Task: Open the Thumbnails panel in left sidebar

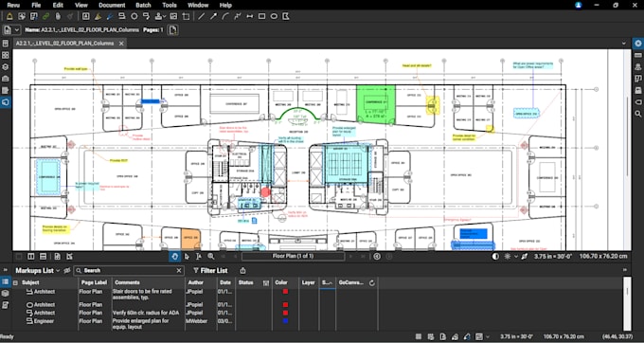Action: pos(6,55)
